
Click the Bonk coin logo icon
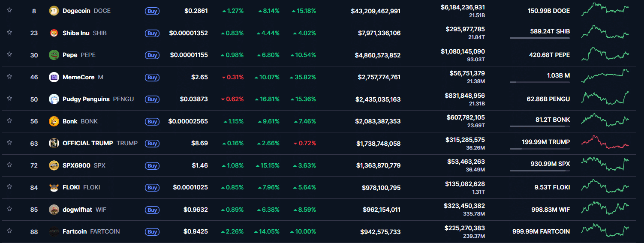point(54,121)
